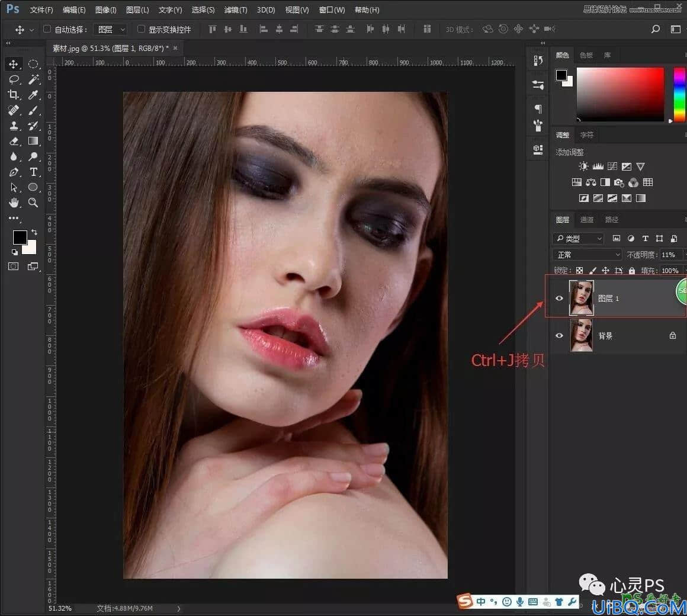Select the Eraser tool
The width and height of the screenshot is (687, 616).
pos(13,141)
